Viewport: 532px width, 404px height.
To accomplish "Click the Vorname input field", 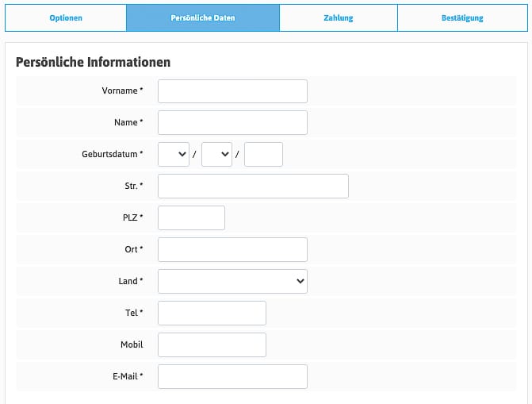I will (232, 91).
